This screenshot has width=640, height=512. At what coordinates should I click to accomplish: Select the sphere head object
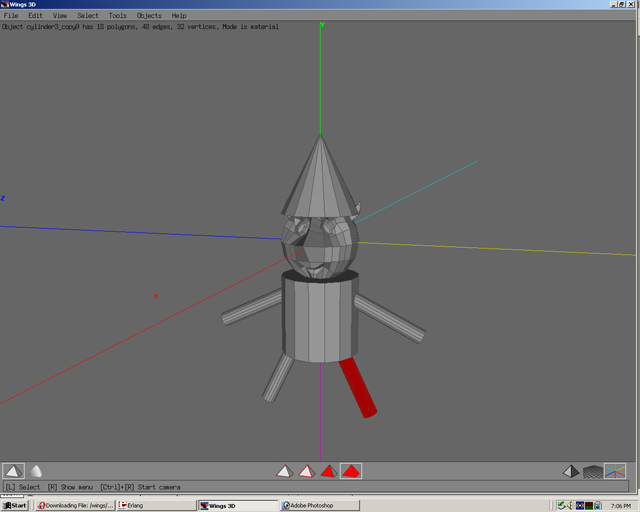[x=320, y=248]
